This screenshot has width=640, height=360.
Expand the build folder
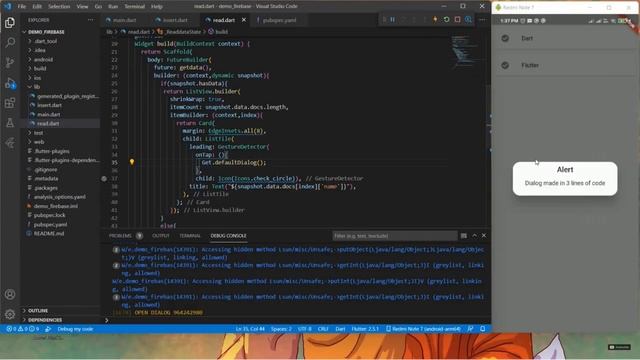40,69
